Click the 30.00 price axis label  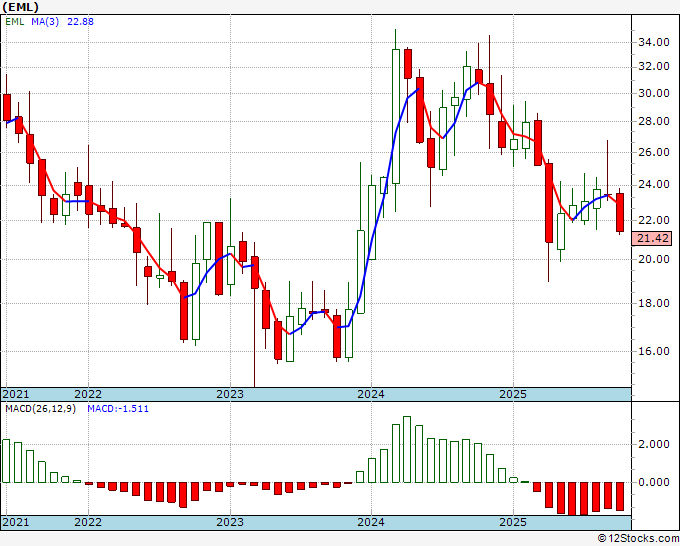click(653, 93)
